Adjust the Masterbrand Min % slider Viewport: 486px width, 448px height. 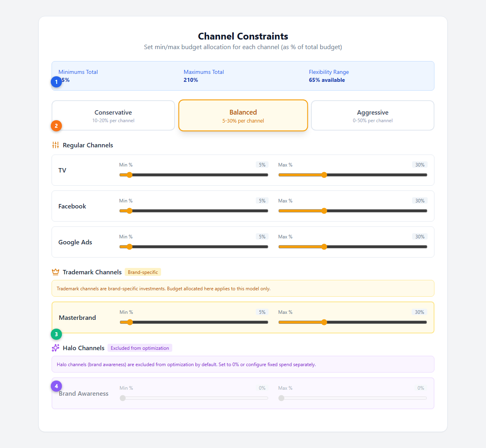click(x=194, y=322)
